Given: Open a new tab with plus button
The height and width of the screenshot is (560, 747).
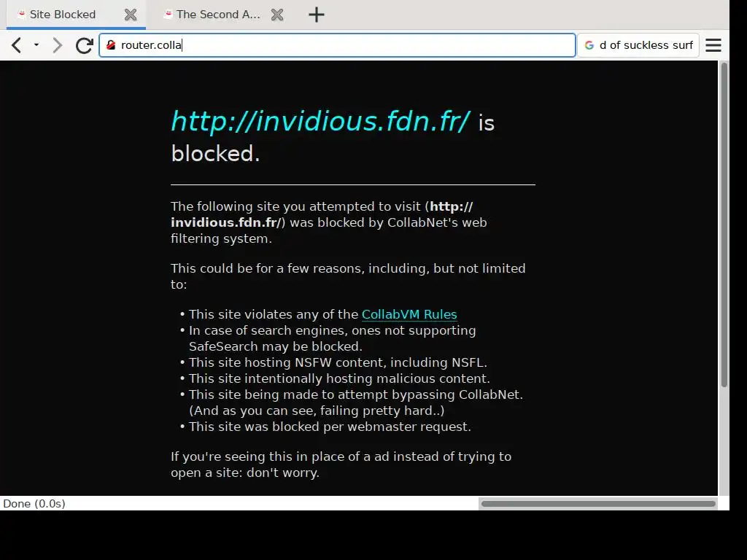Looking at the screenshot, I should (317, 15).
